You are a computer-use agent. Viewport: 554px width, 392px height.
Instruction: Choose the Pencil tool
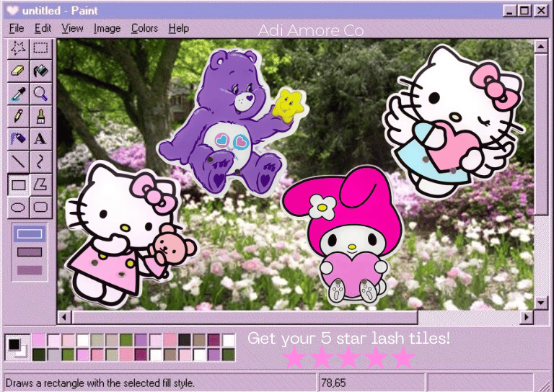pyautogui.click(x=19, y=115)
